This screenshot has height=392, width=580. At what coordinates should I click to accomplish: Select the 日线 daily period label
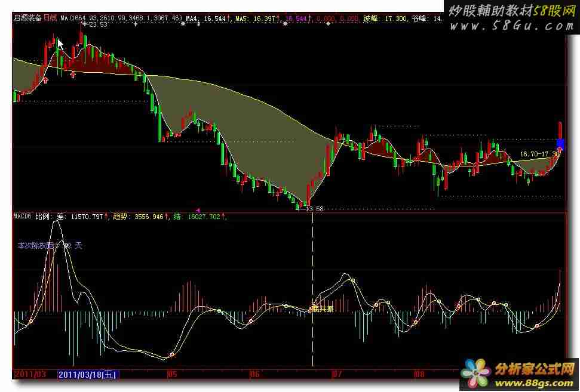[x=51, y=18]
